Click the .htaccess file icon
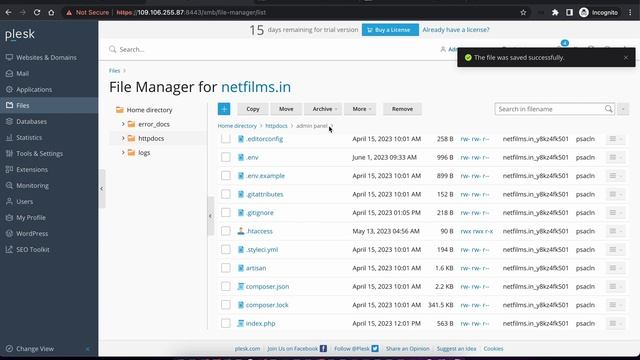The width and height of the screenshot is (640, 360). point(241,231)
